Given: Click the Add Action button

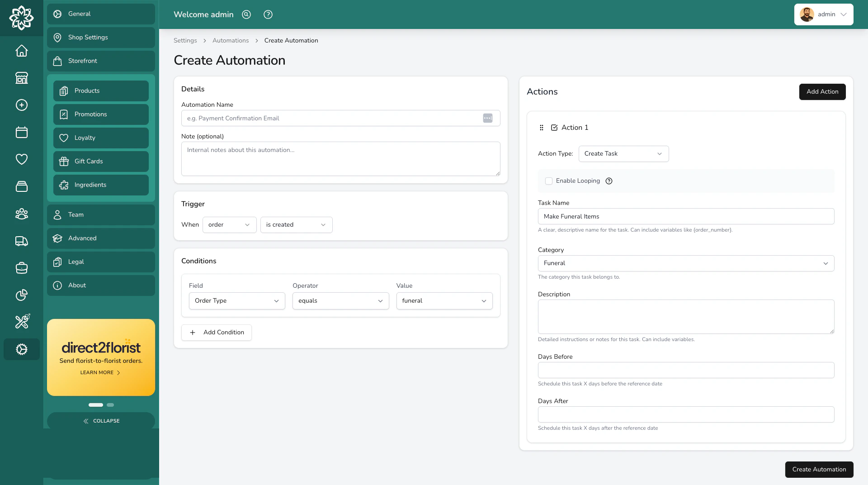Looking at the screenshot, I should click(x=822, y=92).
